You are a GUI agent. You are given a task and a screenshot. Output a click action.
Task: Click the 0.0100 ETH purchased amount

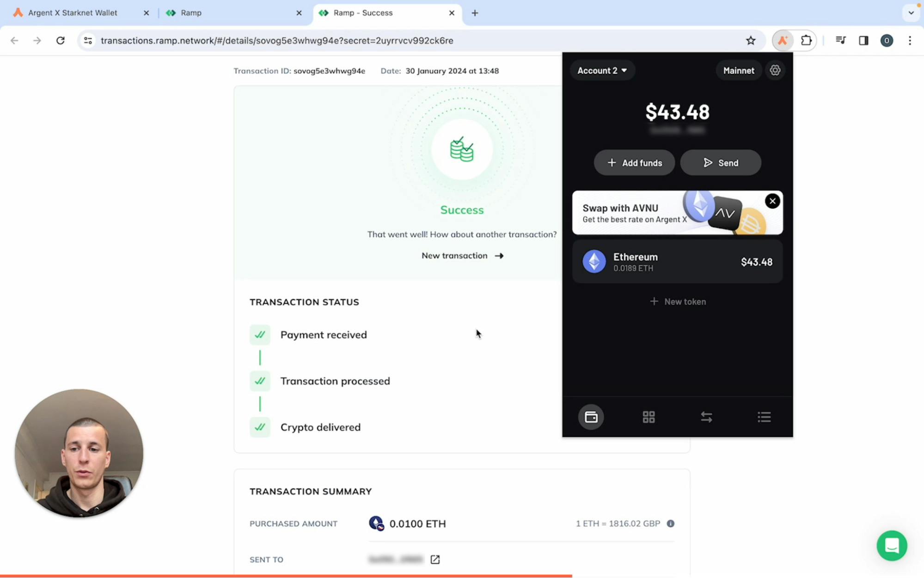(x=417, y=523)
